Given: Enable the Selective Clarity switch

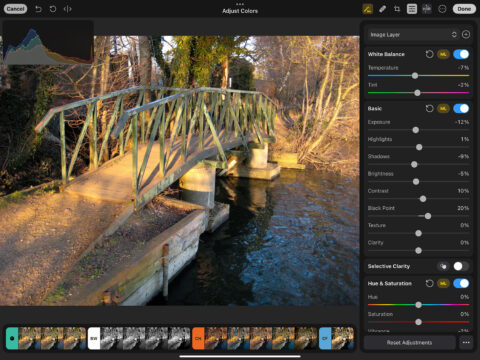Looking at the screenshot, I should point(461,266).
